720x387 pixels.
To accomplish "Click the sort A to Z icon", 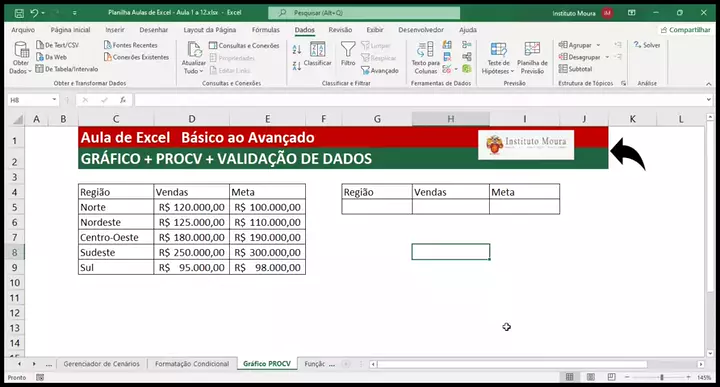I will [297, 50].
